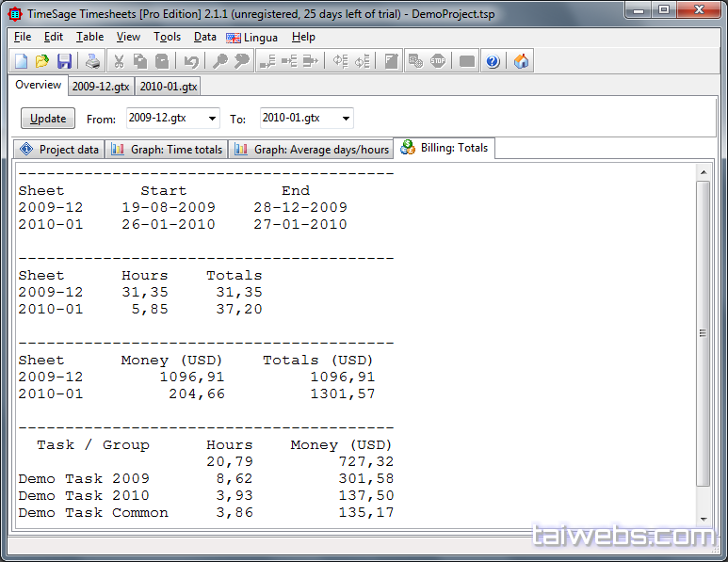Expand the From sheet dropdown

click(211, 119)
